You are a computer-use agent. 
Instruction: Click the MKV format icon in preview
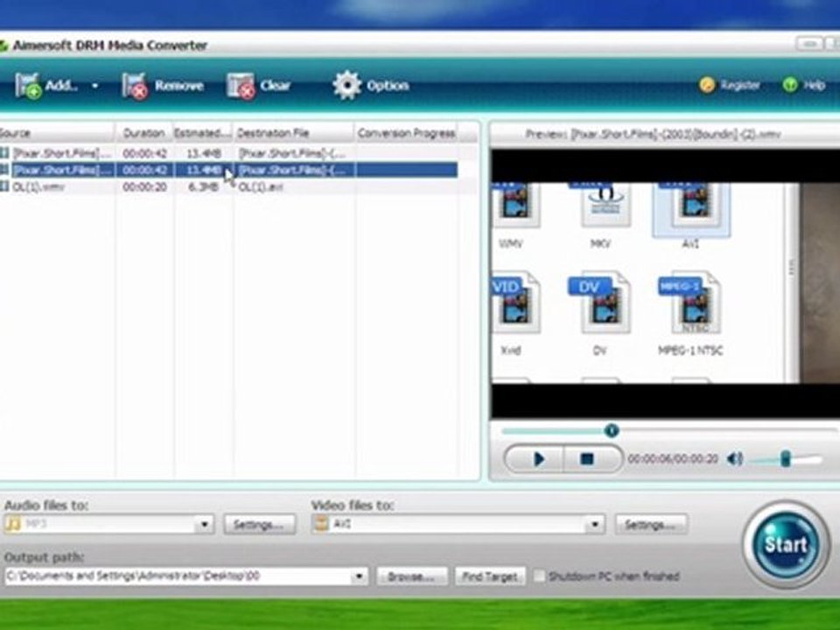click(x=605, y=205)
